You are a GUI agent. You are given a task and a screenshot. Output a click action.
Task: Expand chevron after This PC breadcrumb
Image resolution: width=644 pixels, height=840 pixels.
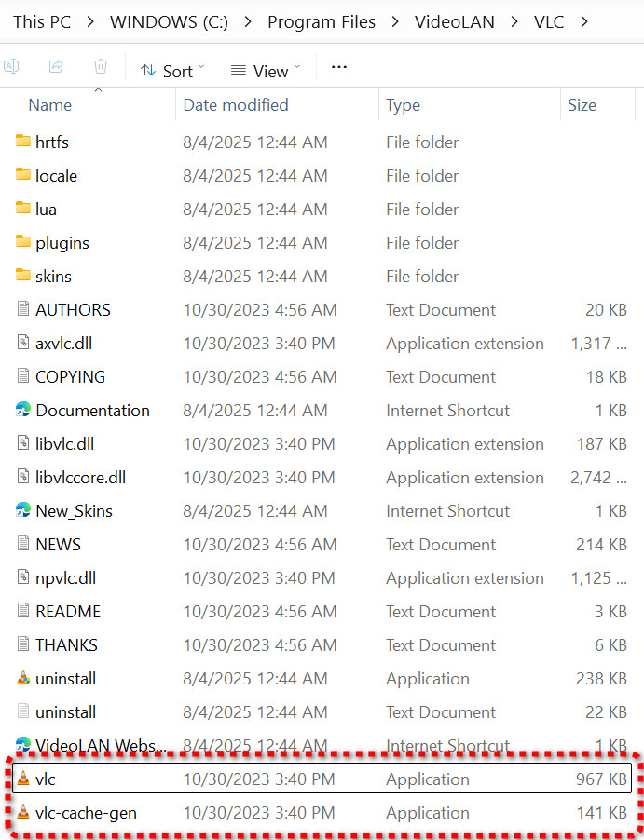[90, 22]
